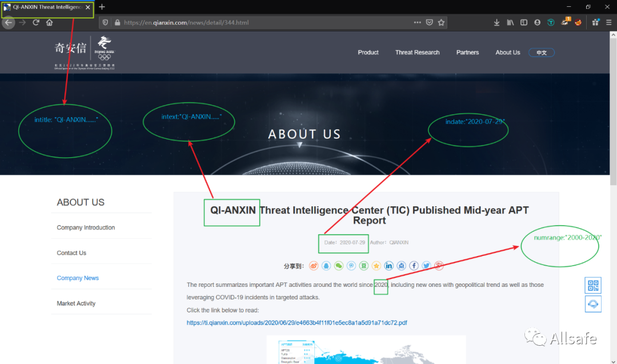Screen dimensions: 617x364
Task: Open About Us in top navigation
Action: pyautogui.click(x=508, y=53)
